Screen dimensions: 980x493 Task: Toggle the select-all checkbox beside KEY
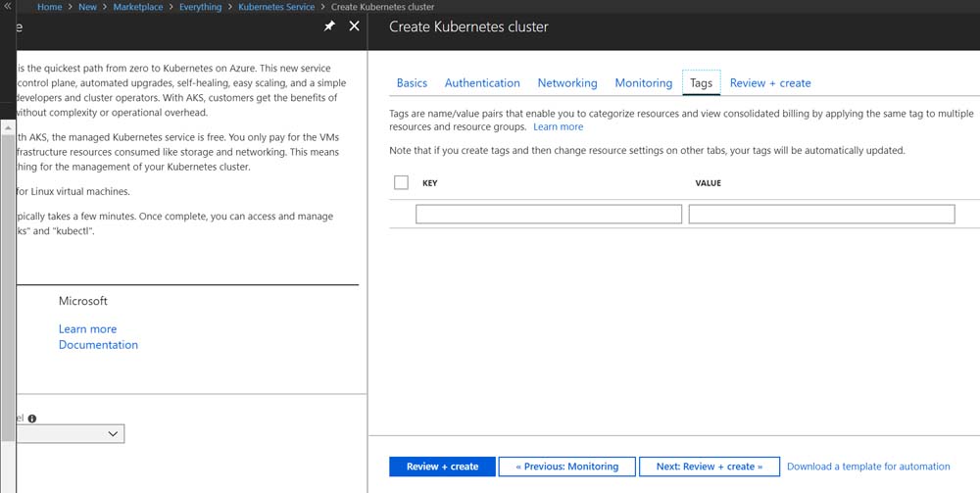tap(401, 182)
